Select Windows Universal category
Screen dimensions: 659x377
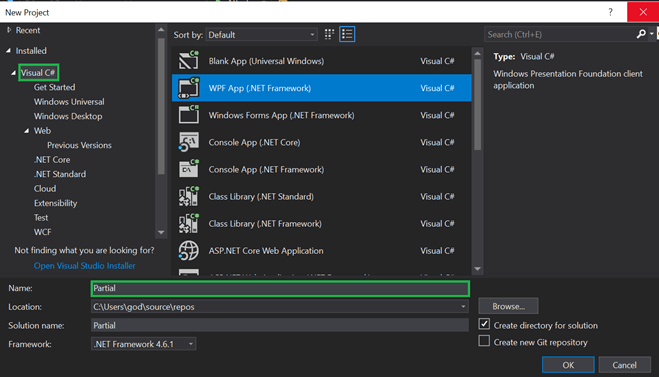[x=69, y=102]
